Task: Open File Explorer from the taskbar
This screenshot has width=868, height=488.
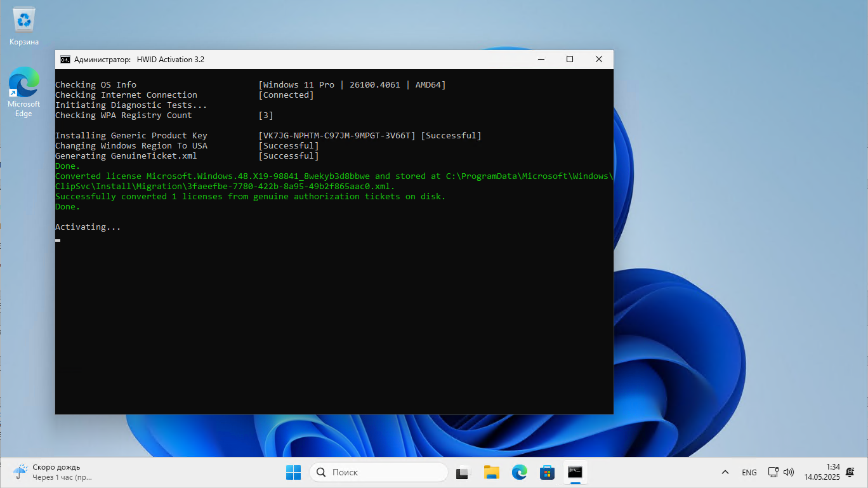Action: [491, 472]
